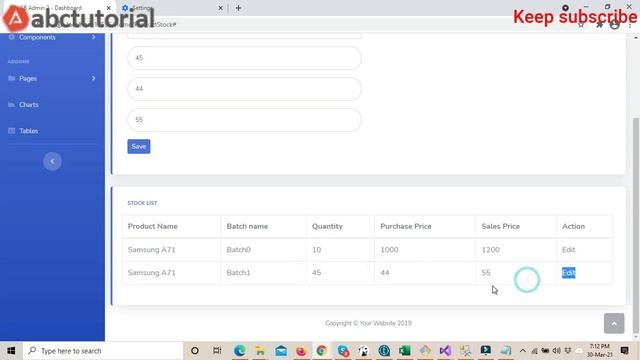Click the Product Name column header
The width and height of the screenshot is (640, 360).
[153, 226]
